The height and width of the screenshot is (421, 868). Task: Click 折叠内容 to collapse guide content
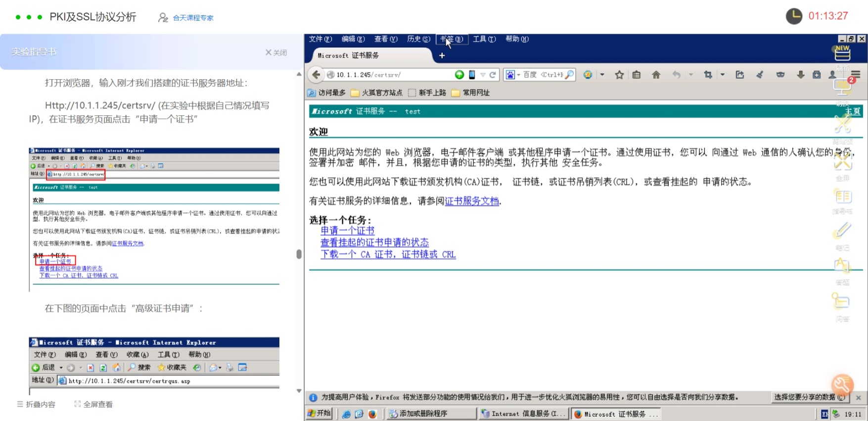(36, 404)
